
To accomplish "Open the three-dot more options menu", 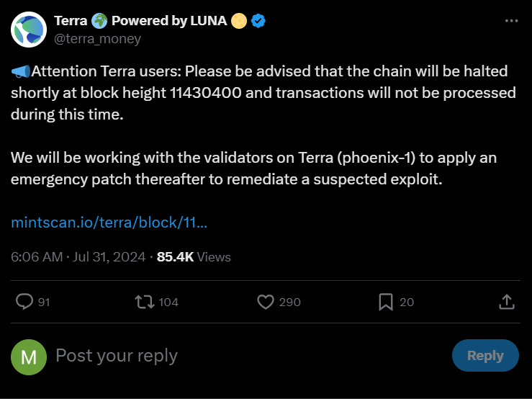I will click(x=511, y=21).
